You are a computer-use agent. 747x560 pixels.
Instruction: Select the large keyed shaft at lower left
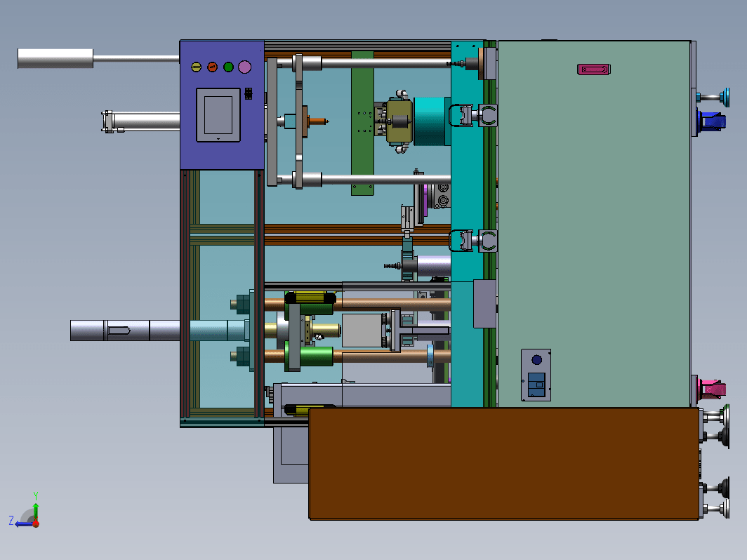pos(125,331)
